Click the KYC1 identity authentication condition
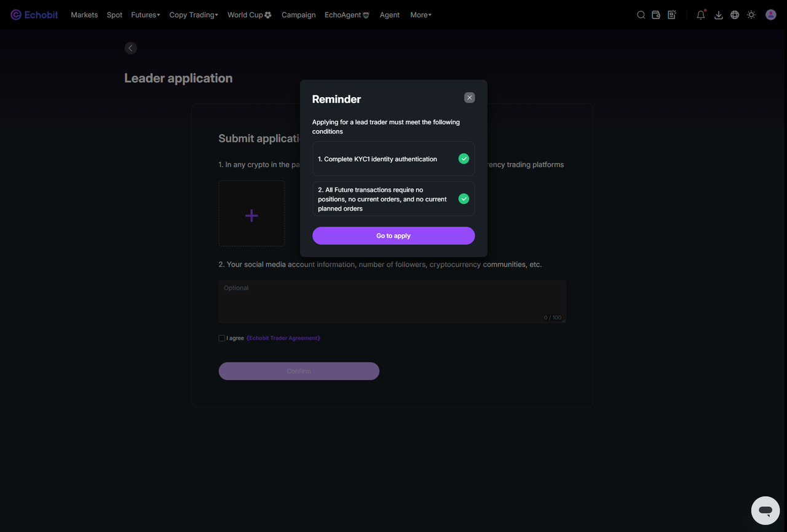Image resolution: width=787 pixels, height=532 pixels. (x=393, y=159)
